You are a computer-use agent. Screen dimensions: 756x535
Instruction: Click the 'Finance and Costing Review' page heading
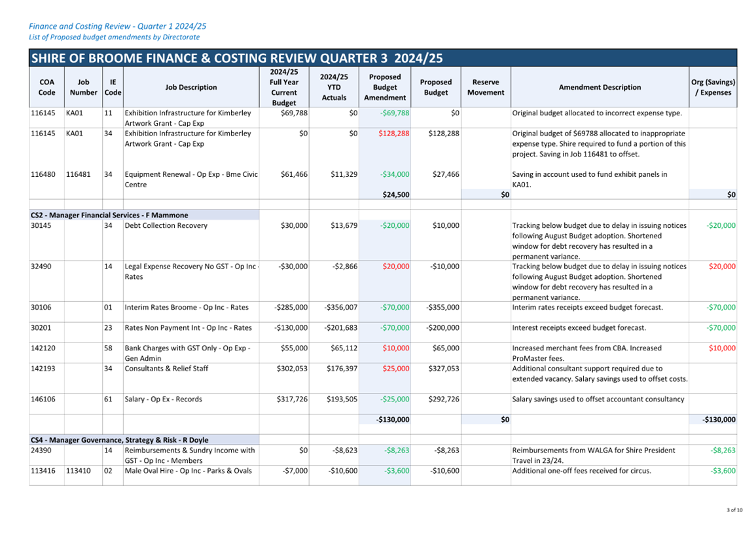point(117,27)
